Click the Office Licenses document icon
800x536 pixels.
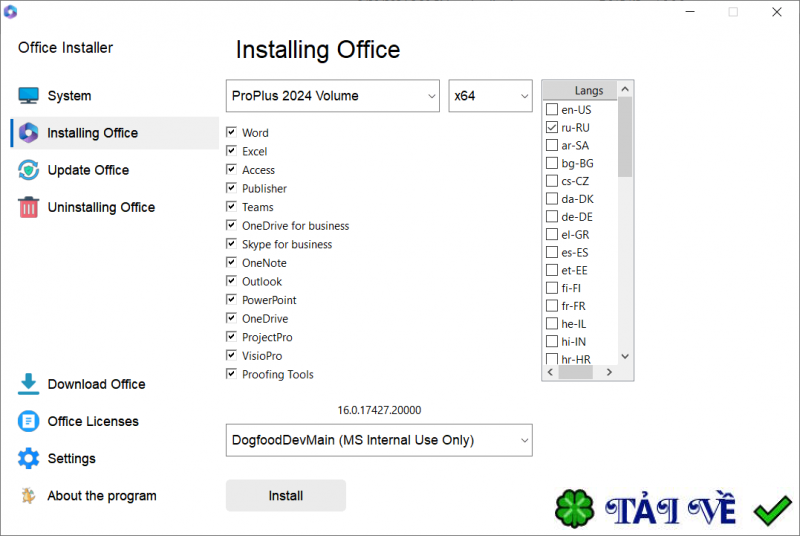click(x=29, y=421)
